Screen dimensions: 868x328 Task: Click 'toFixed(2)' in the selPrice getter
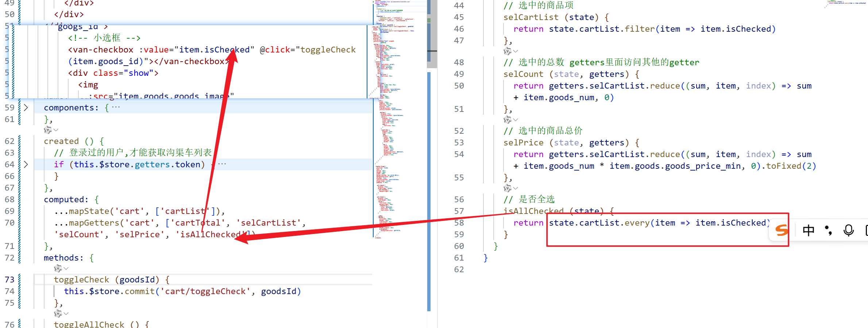click(791, 166)
